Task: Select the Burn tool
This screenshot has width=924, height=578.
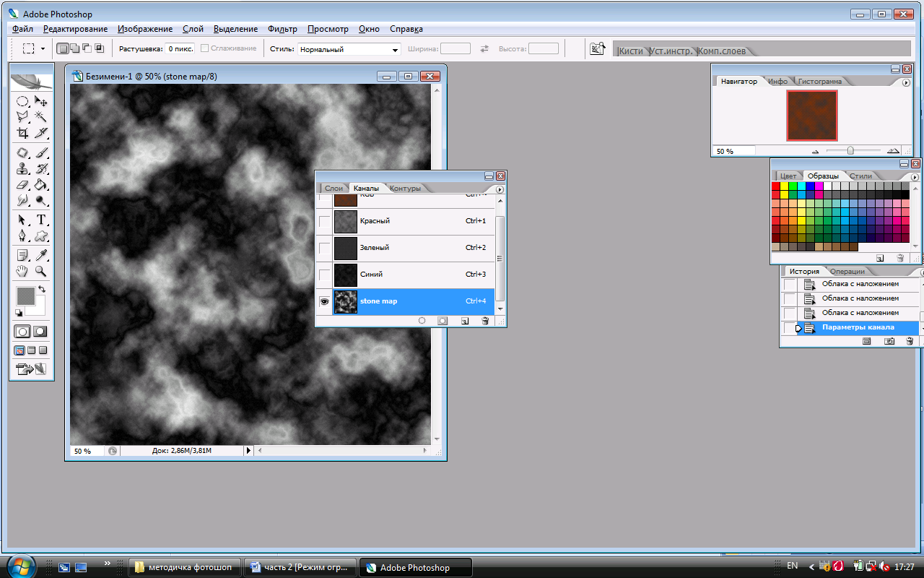Action: click(x=41, y=200)
